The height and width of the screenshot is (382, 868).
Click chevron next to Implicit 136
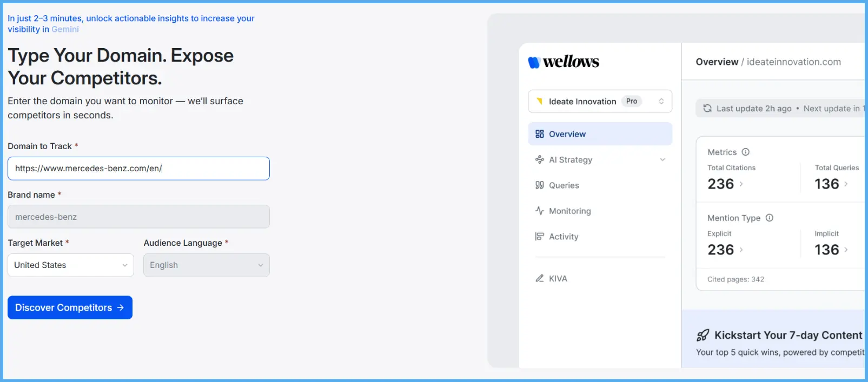point(846,250)
